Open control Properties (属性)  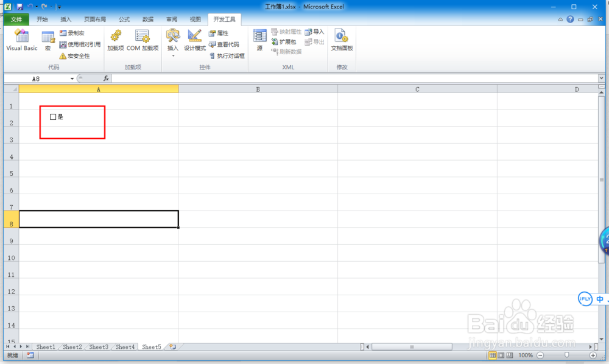pos(219,33)
